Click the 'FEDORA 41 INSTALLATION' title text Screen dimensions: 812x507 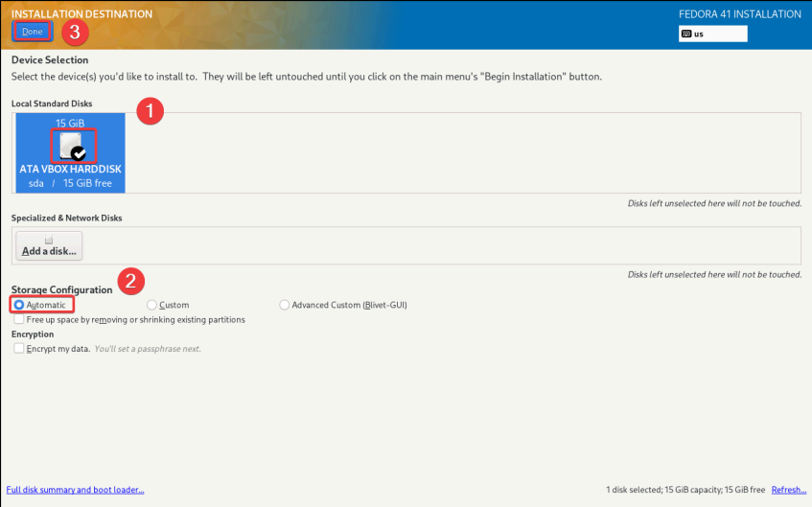click(739, 14)
